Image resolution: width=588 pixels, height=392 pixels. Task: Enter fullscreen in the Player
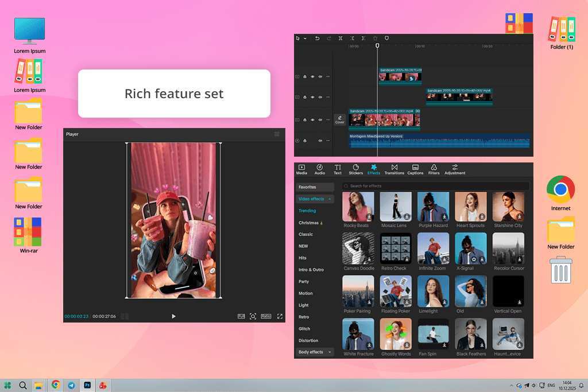tap(280, 316)
